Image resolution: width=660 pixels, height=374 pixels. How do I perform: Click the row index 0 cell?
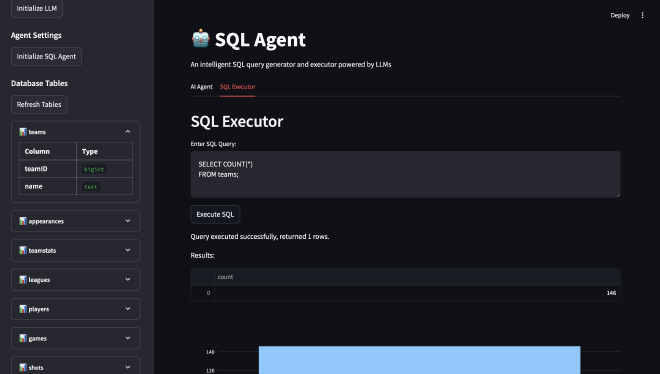(203, 293)
